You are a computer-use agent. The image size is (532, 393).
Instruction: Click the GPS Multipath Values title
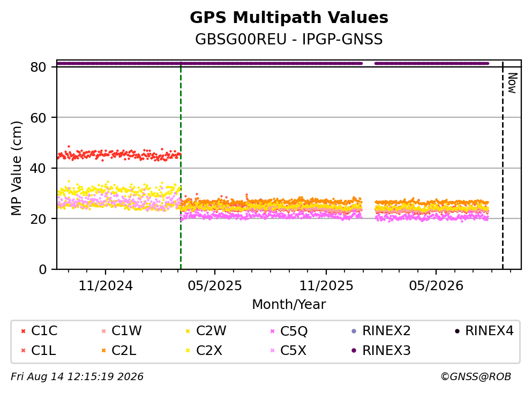pyautogui.click(x=289, y=17)
